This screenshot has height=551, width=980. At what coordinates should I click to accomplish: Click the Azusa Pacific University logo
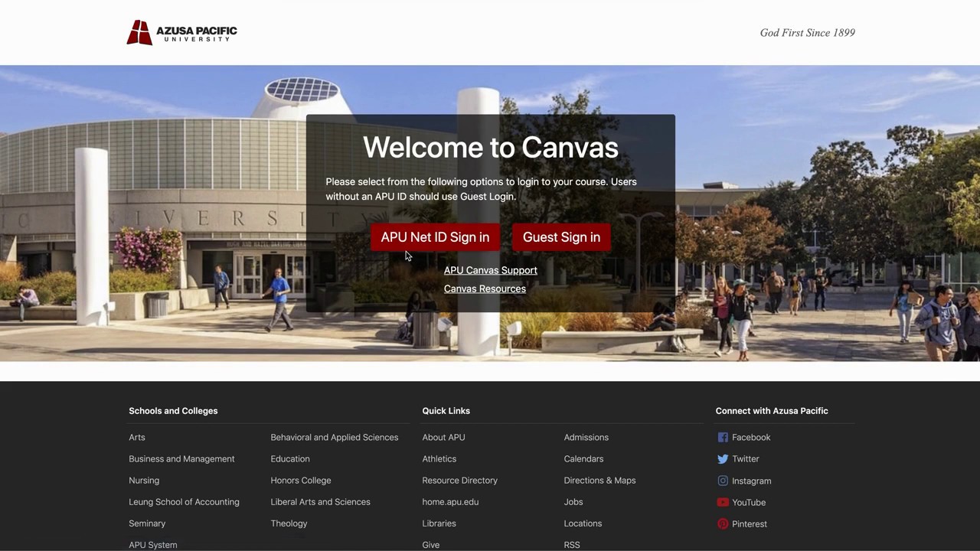click(182, 33)
